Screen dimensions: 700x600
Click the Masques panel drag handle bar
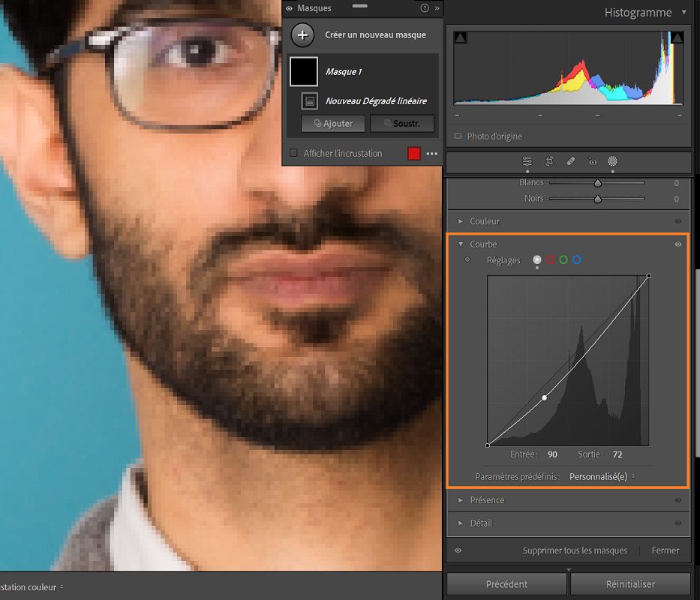coord(360,6)
